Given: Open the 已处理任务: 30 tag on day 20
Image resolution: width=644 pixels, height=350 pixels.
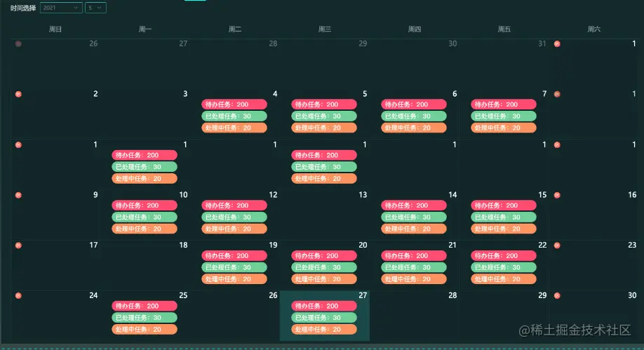Looking at the screenshot, I should pos(324,267).
